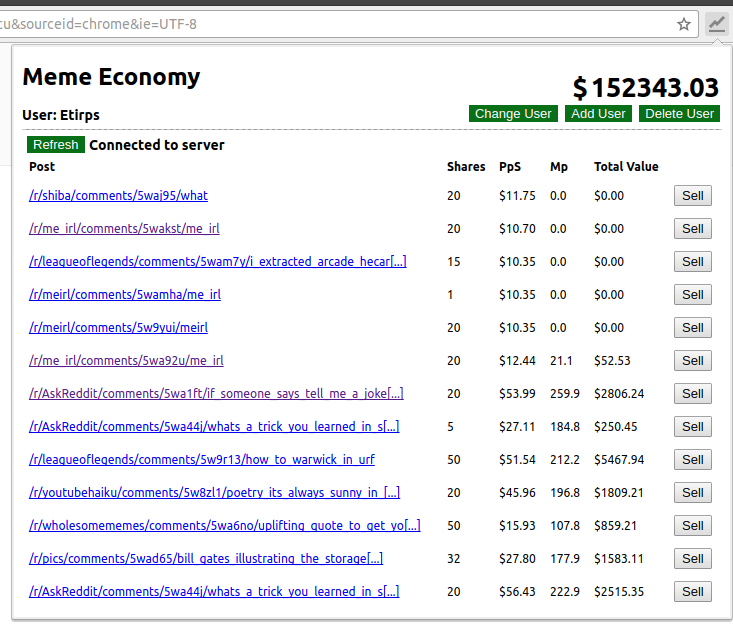Sell the AskReddit trick post worth $250.45

[692, 426]
